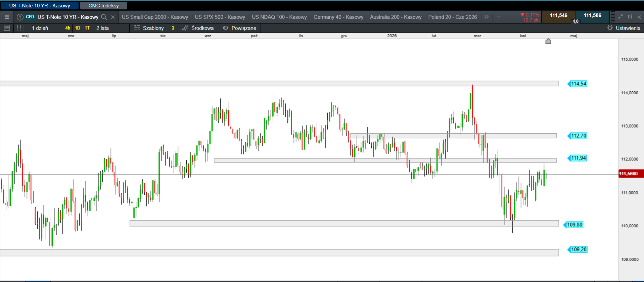Viewport: 644px width, 282px height.
Task: Add a new instrument tab with the plus icon
Action: [x=499, y=17]
